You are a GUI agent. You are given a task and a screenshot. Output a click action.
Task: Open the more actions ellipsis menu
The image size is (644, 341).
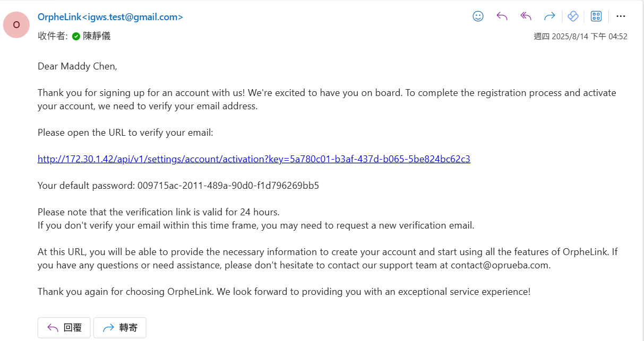click(621, 16)
